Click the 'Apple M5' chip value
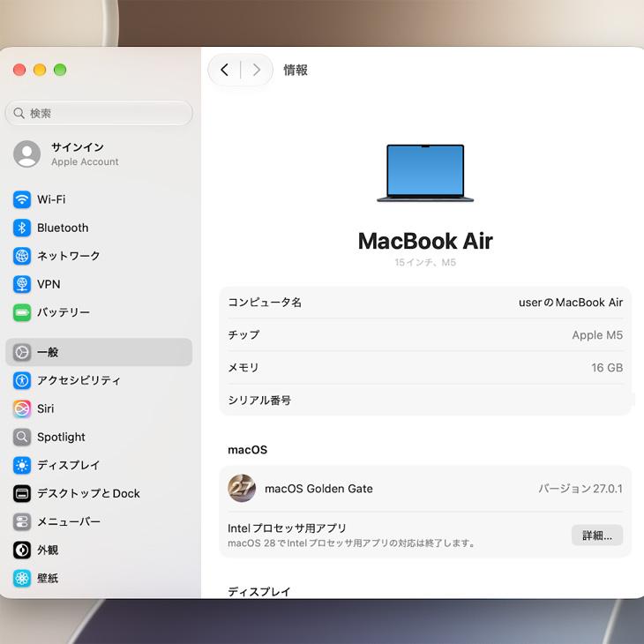The height and width of the screenshot is (644, 644). [x=597, y=335]
